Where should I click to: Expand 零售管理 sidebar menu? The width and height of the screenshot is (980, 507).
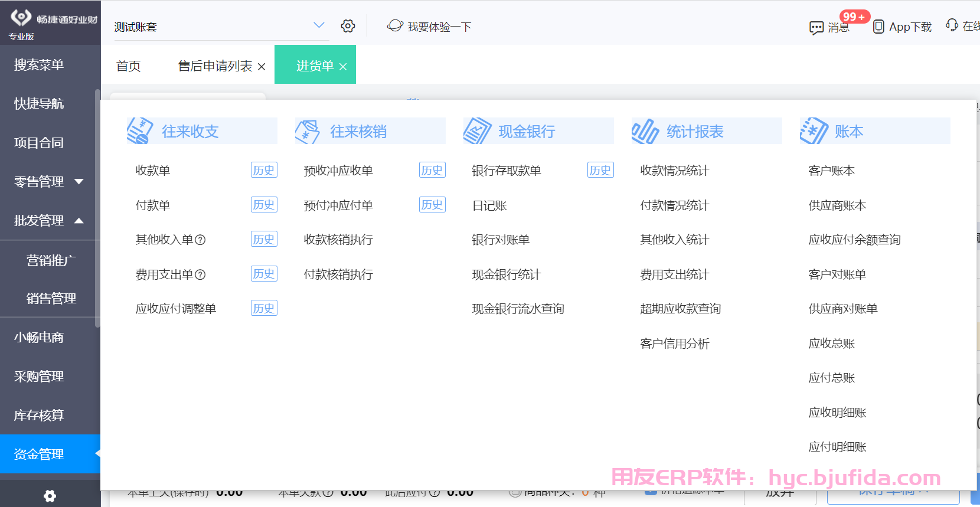tap(79, 182)
